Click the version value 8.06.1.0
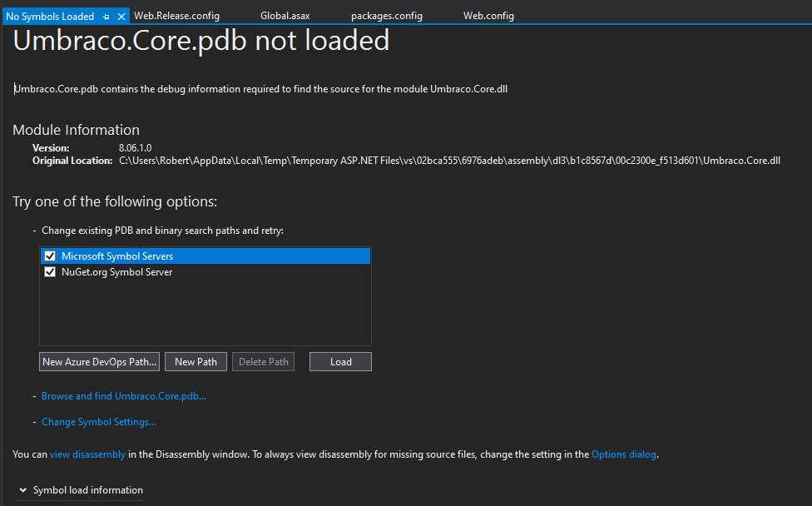 [x=135, y=148]
